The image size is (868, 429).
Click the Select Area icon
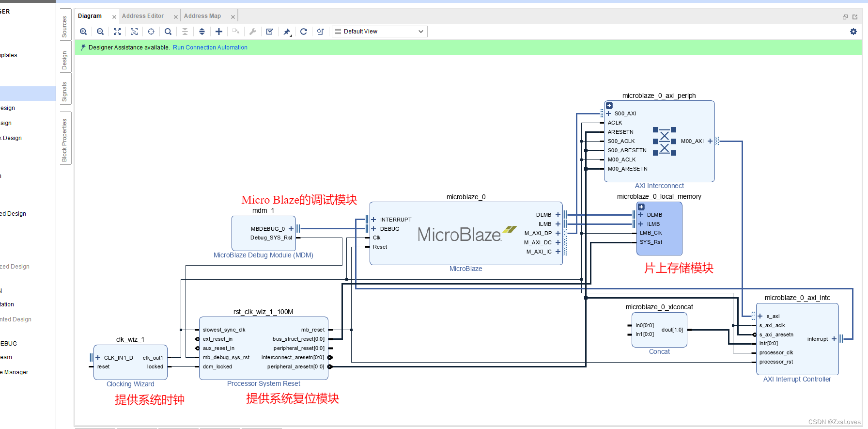point(134,32)
